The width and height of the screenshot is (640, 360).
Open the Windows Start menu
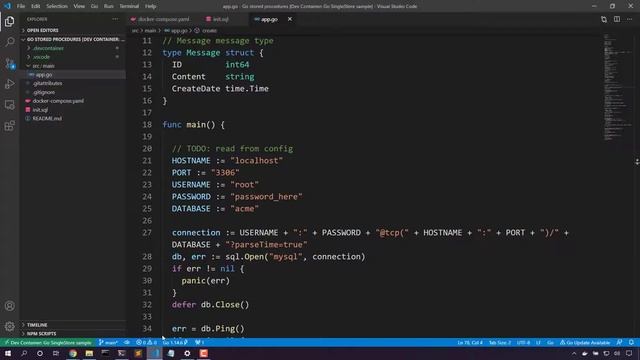coord(8,353)
